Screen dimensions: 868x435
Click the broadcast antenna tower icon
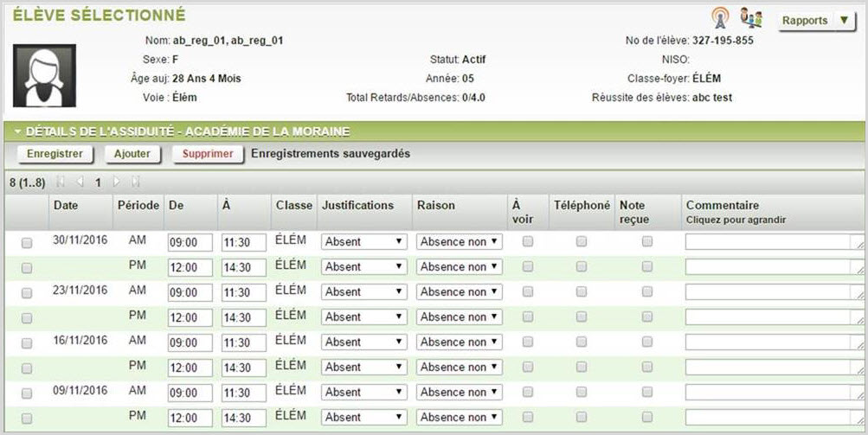pyautogui.click(x=720, y=17)
